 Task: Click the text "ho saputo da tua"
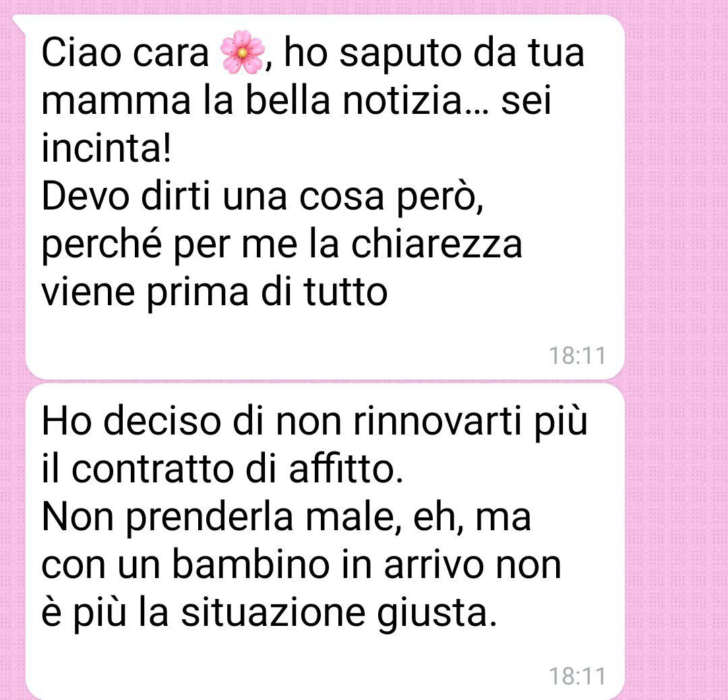(x=433, y=53)
